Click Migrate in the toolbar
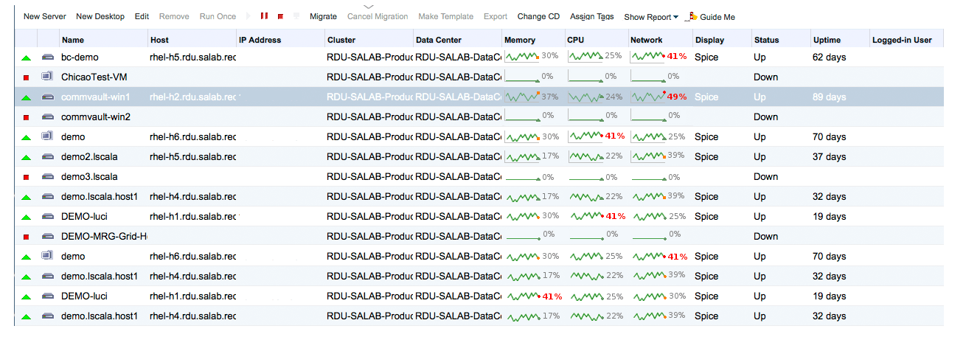The width and height of the screenshot is (980, 354). click(x=323, y=16)
